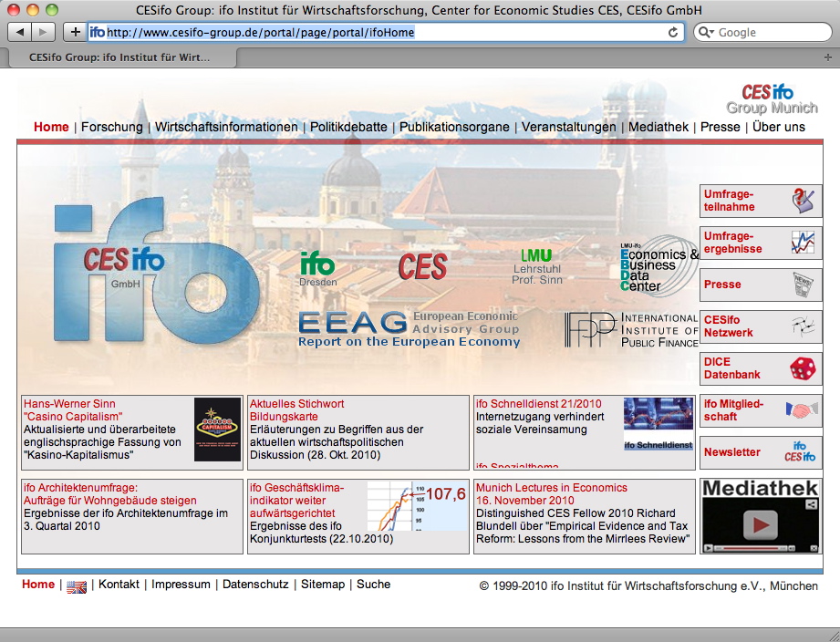
Task: Open the Suche footer link
Action: (373, 585)
